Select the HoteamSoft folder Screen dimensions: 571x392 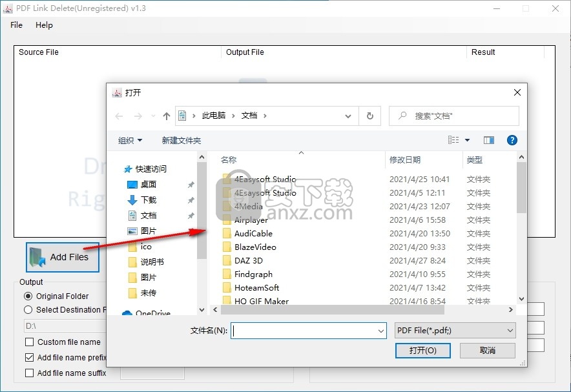(256, 287)
